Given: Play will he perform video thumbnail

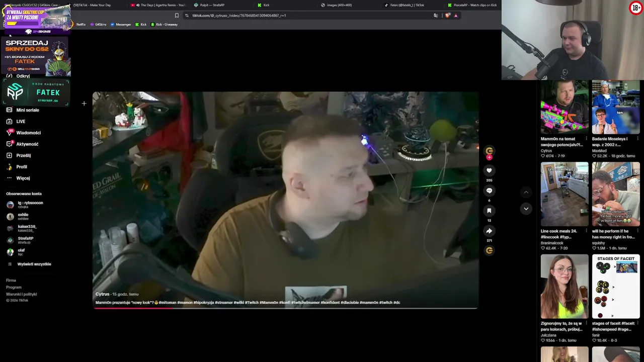Looking at the screenshot, I should (616, 194).
